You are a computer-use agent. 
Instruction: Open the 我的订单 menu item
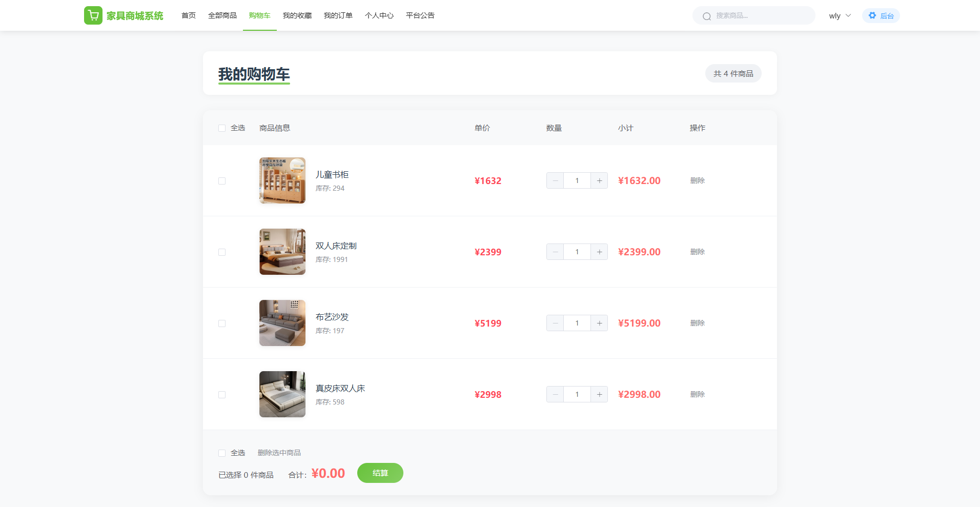click(x=338, y=16)
